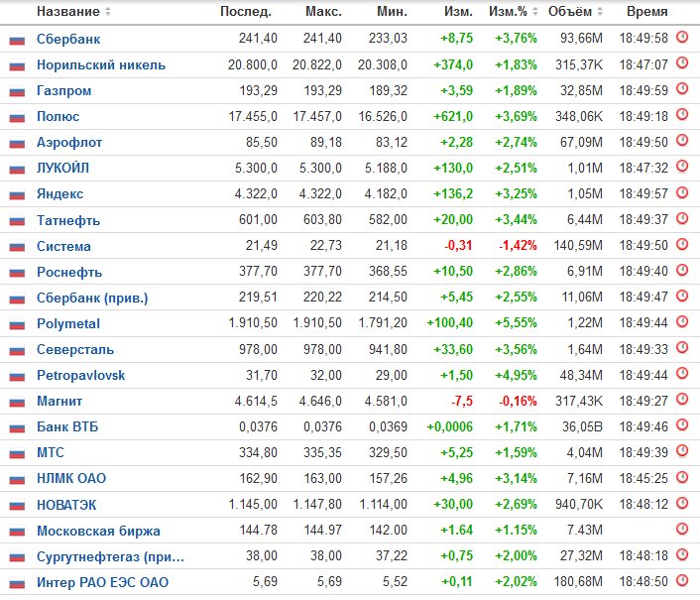Click the Russian flag next to Газпром
This screenshot has height=600, width=700.
click(17, 92)
